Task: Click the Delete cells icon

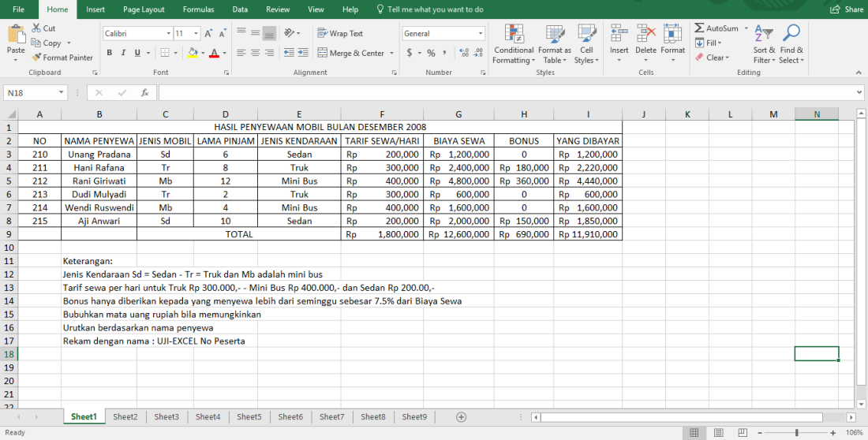Action: point(645,34)
